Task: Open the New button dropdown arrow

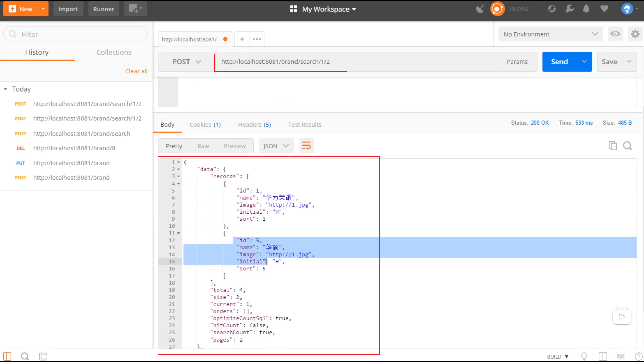Action: 43,9
